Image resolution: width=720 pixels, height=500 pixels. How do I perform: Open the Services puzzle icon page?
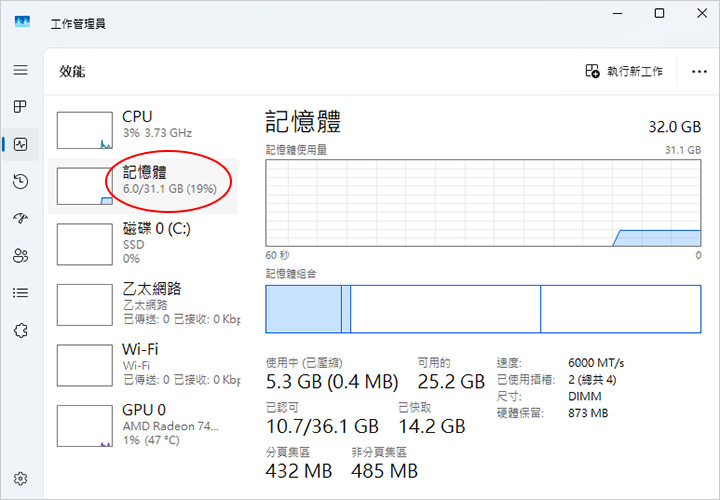coord(21,330)
